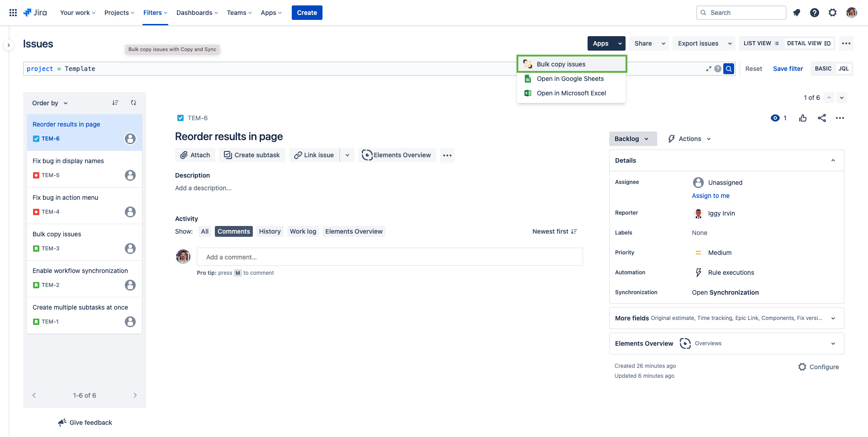Open the Elements Overview icon in toolbar
868x437 pixels.
(x=367, y=155)
